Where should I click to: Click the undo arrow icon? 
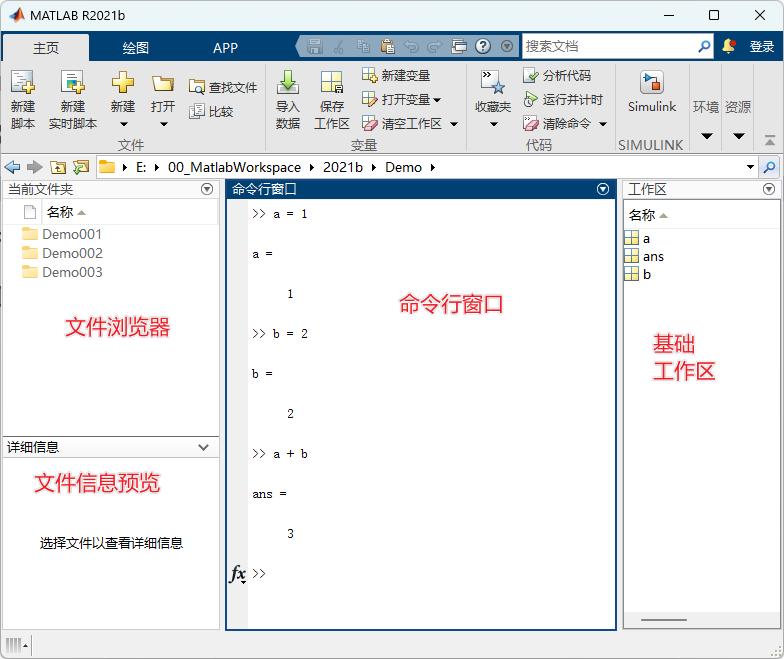(411, 46)
